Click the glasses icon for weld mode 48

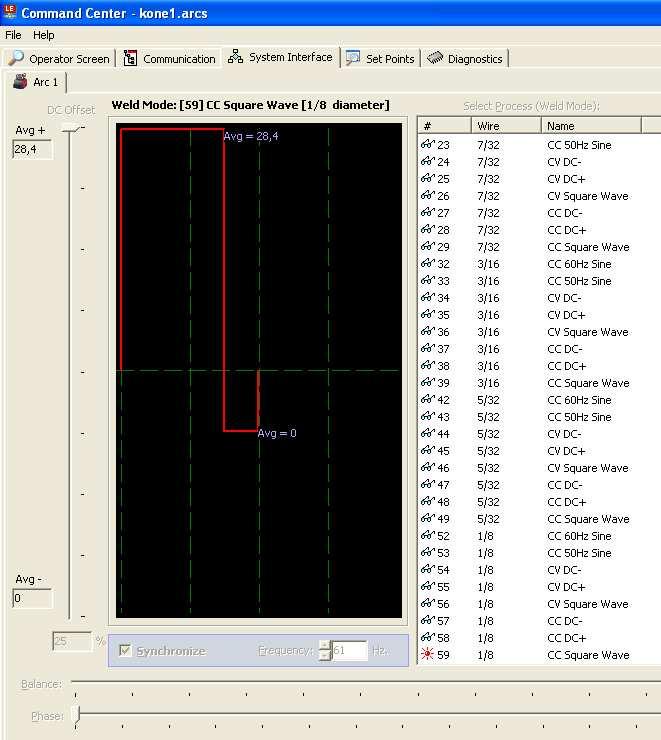tap(427, 501)
